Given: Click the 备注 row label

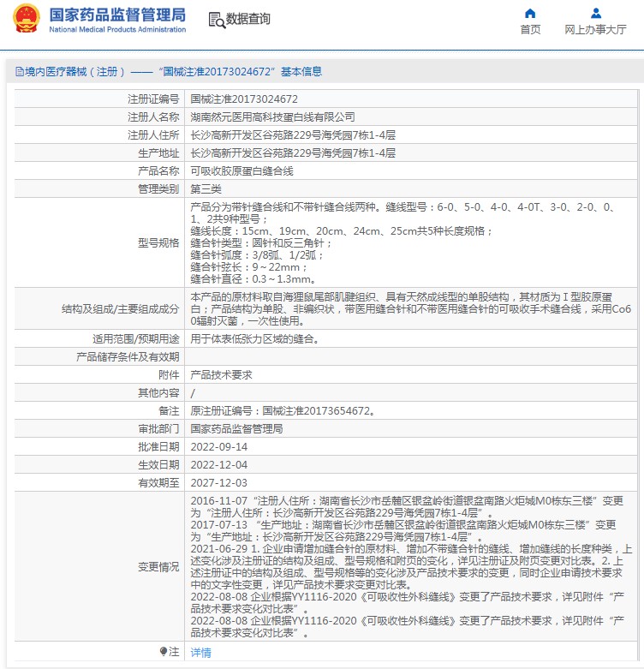Looking at the screenshot, I should coord(169,410).
